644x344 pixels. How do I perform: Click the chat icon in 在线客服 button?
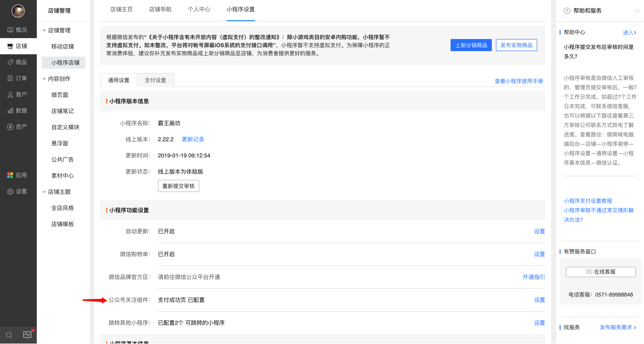589,272
